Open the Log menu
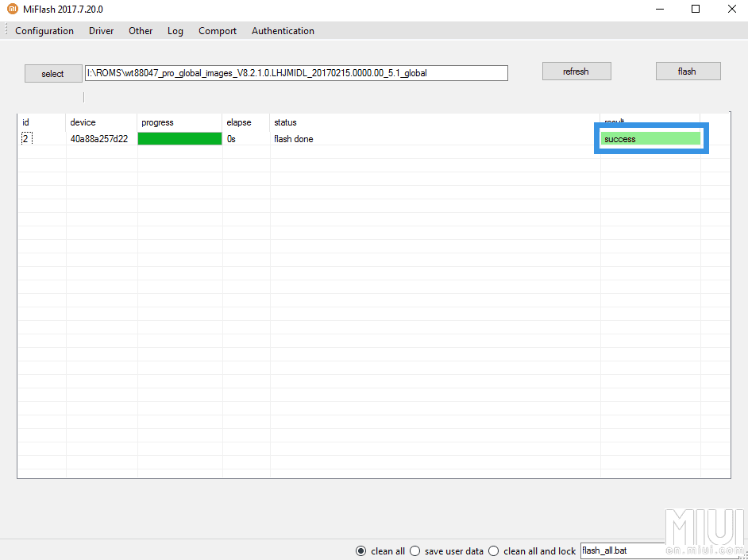This screenshot has width=748, height=560. click(x=175, y=31)
